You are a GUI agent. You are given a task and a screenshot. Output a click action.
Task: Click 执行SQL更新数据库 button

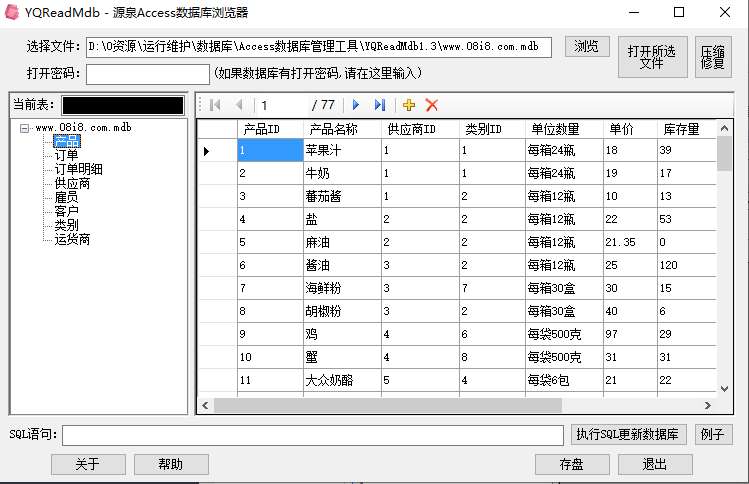coord(628,434)
